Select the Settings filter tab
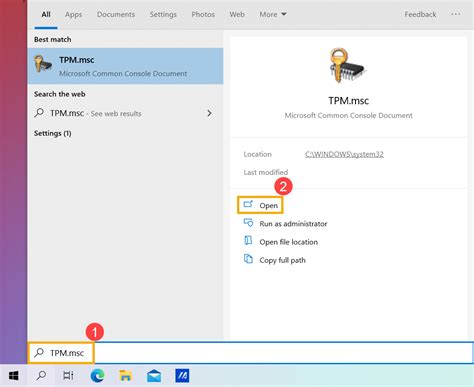474x387 pixels. click(x=163, y=14)
